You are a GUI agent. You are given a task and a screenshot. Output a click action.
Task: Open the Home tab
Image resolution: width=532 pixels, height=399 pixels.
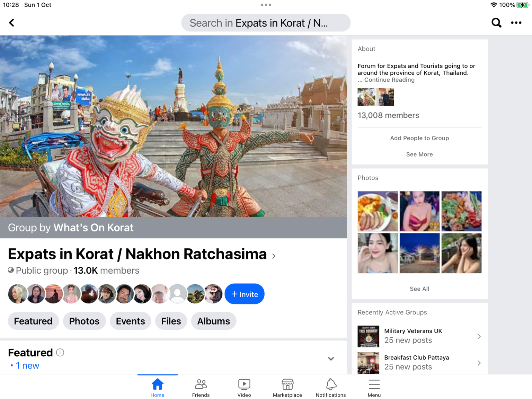point(158,387)
